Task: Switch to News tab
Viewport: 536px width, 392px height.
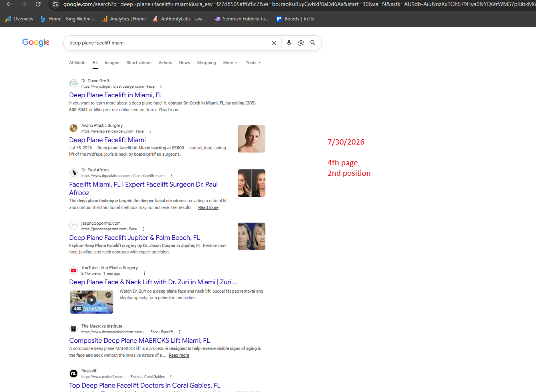Action: pos(184,63)
